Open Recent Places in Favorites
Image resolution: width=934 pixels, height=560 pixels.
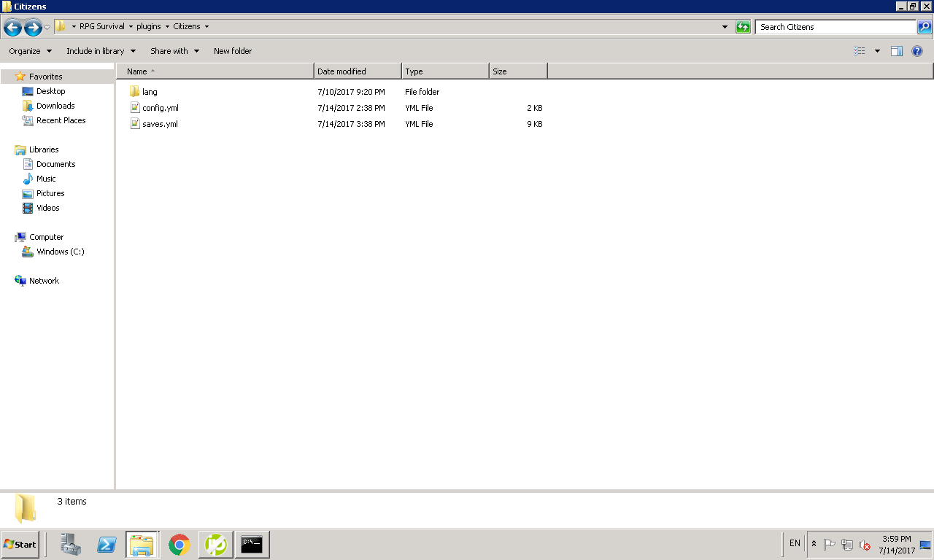[61, 120]
